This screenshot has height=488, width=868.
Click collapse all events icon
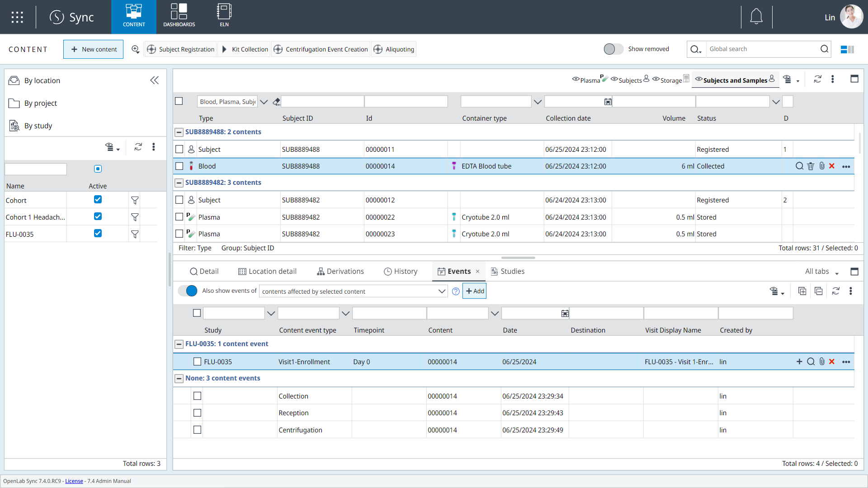[819, 291]
